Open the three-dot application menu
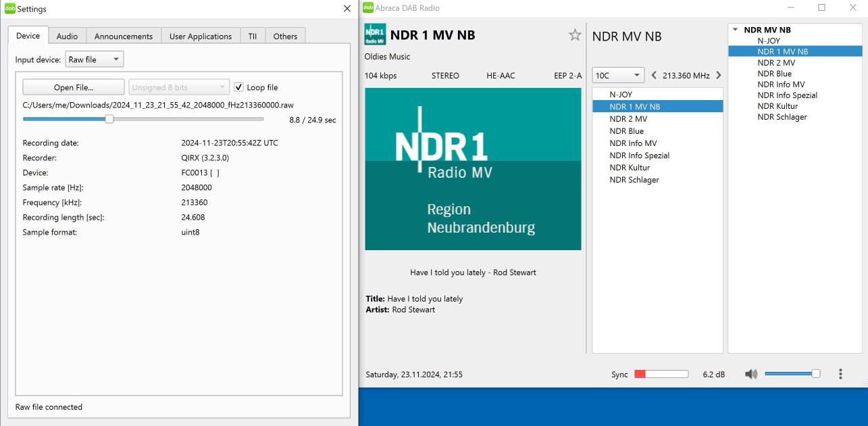The image size is (868, 426). pos(840,374)
